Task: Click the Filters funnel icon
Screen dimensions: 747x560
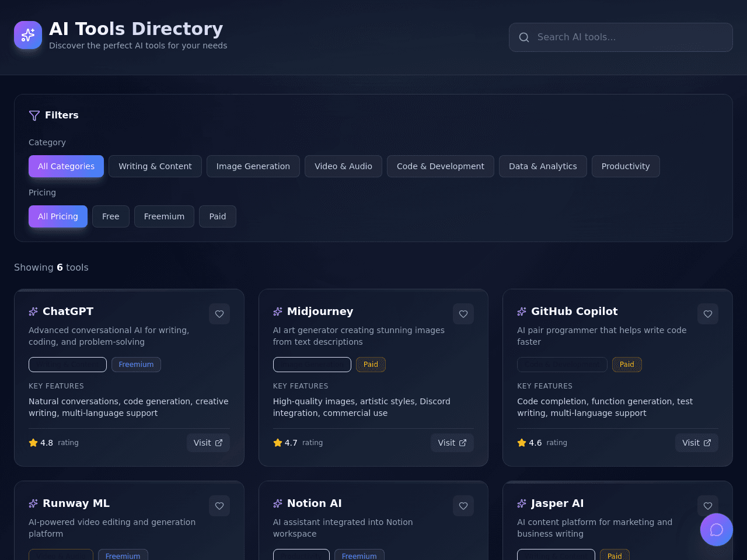Action: click(x=34, y=116)
